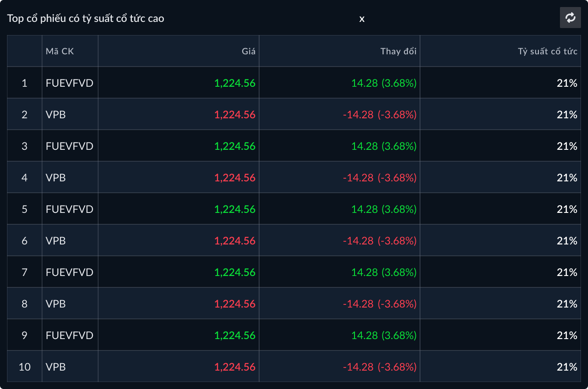The image size is (588, 389).
Task: Open FUEVFVD ticker in row 1
Action: click(x=69, y=83)
